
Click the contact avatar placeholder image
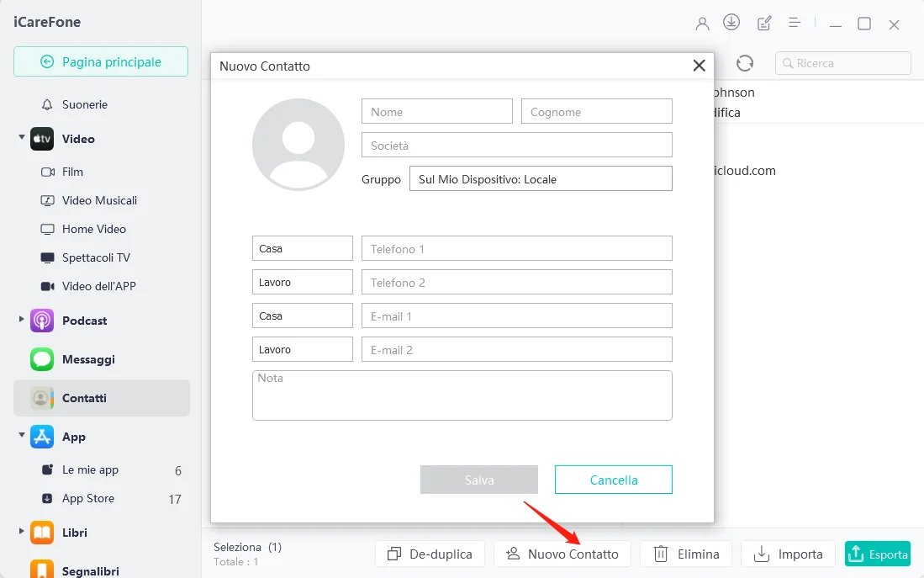298,144
